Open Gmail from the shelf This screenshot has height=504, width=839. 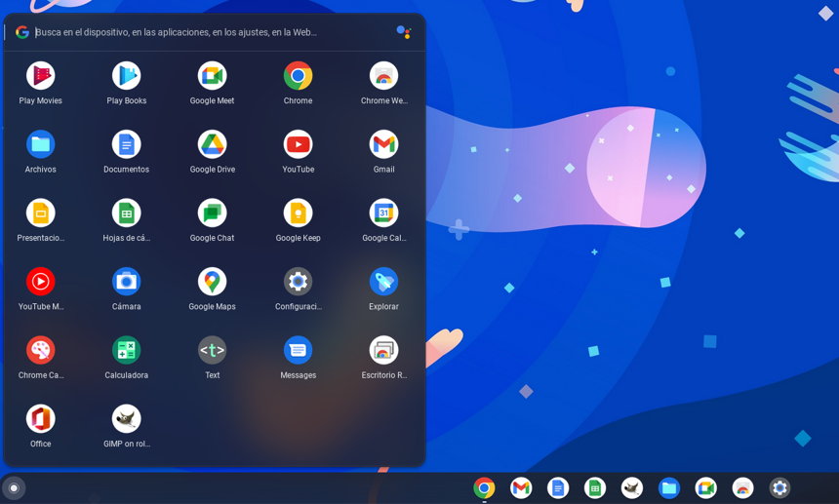tap(521, 488)
